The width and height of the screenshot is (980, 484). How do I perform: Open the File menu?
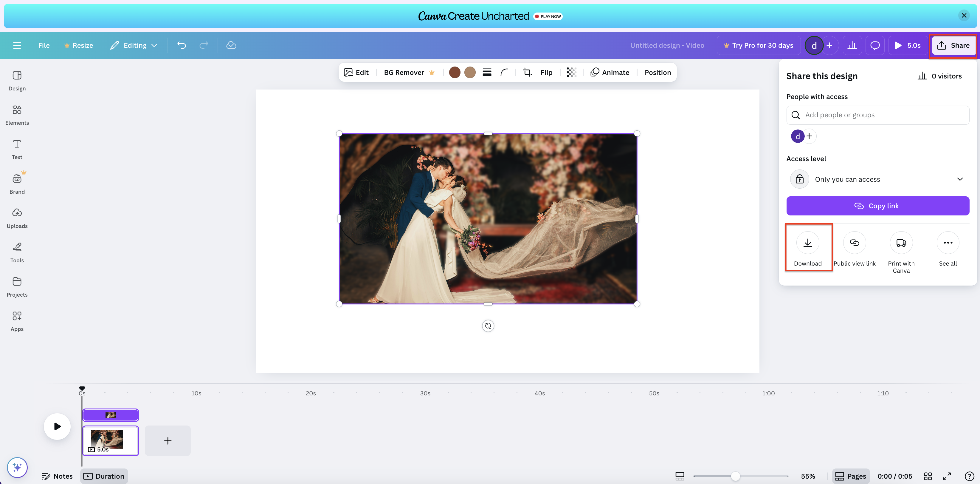44,45
